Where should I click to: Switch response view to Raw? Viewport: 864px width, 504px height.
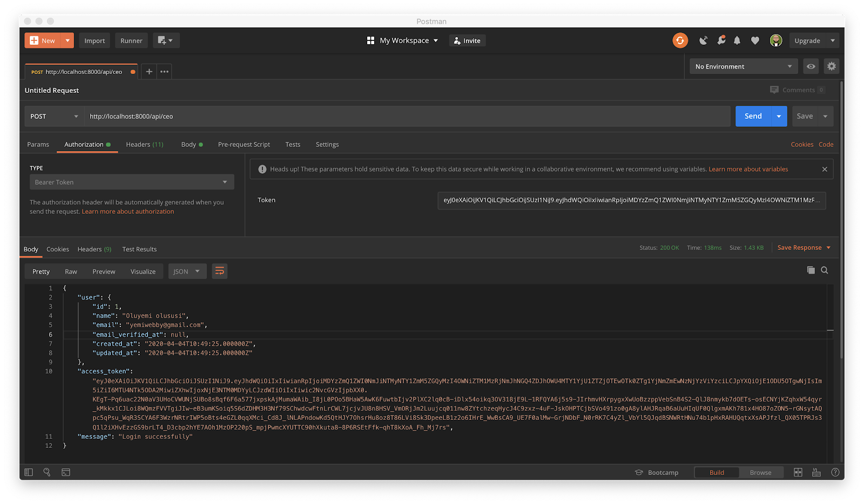(x=71, y=271)
